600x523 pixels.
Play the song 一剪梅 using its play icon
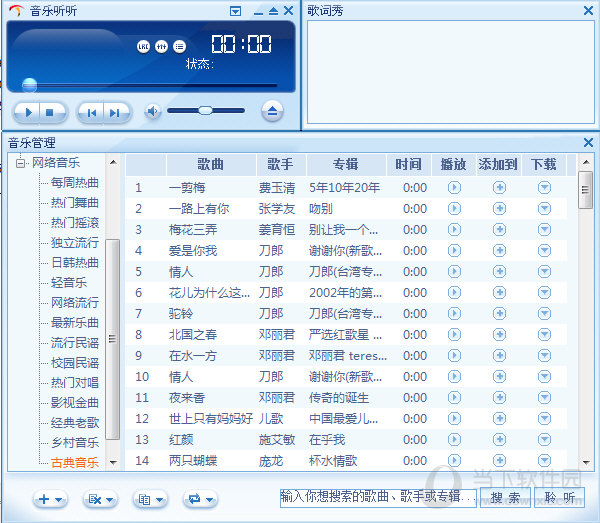tap(454, 187)
